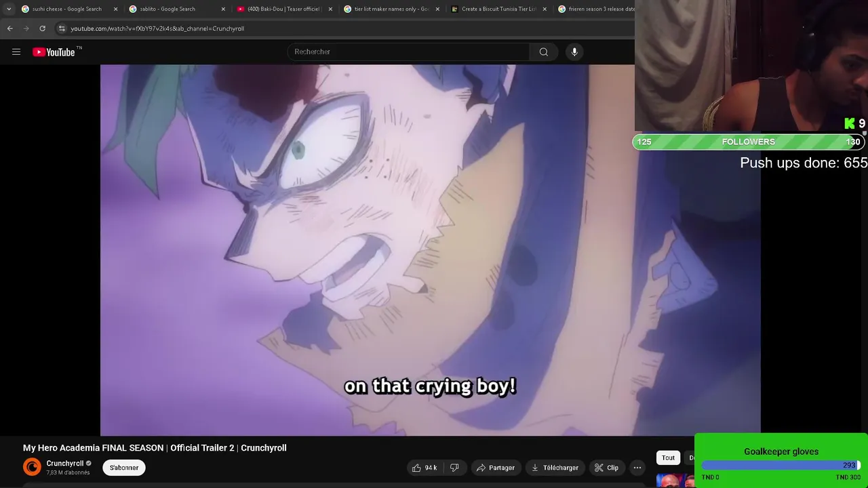The width and height of the screenshot is (868, 488).
Task: Click the Goalkeeper gloves donation progress bar
Action: point(781,466)
